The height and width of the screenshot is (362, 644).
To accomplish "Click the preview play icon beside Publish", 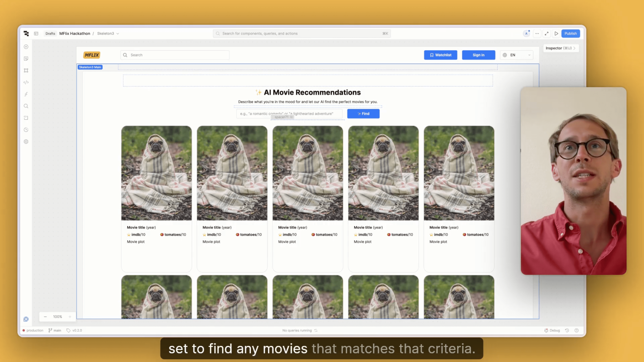I will tap(556, 33).
